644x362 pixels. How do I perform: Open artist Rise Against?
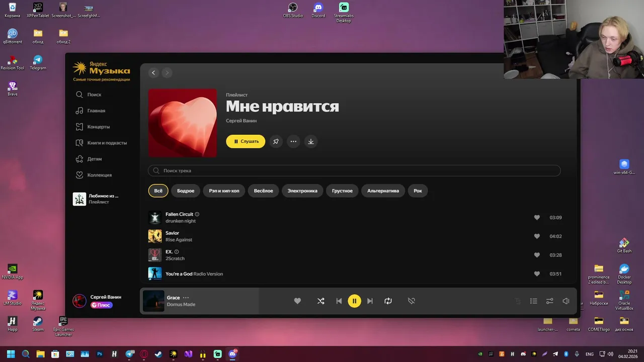pyautogui.click(x=179, y=240)
